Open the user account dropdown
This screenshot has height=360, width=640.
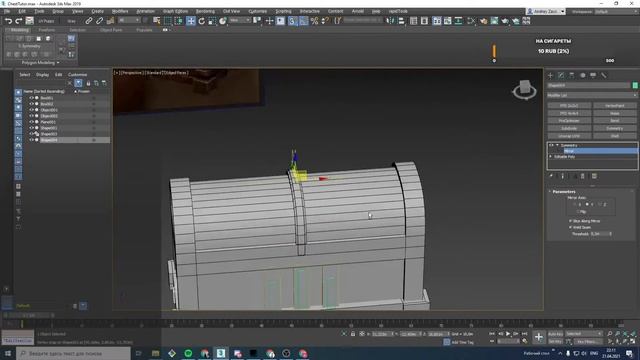[x=546, y=11]
